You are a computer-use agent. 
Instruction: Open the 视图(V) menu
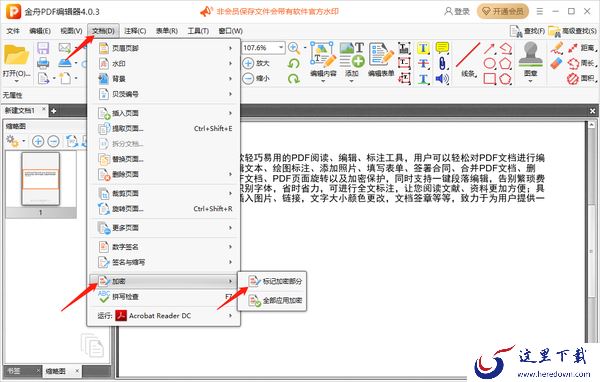tap(71, 31)
